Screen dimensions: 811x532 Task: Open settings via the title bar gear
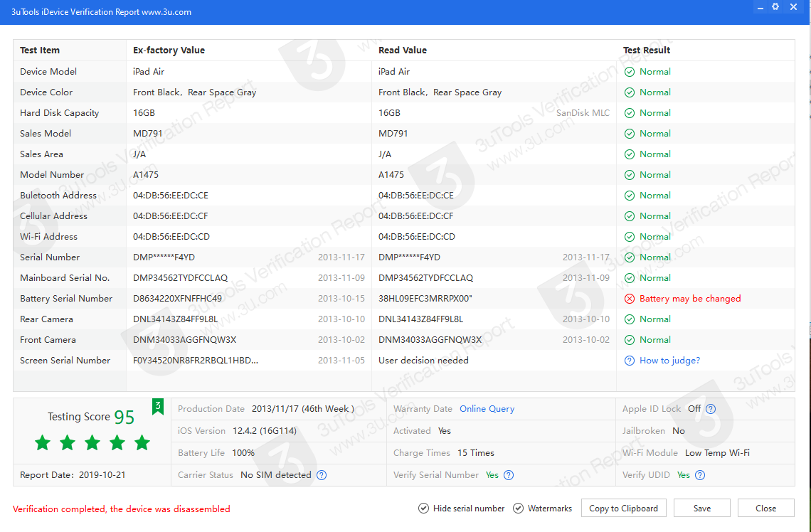[x=775, y=7]
